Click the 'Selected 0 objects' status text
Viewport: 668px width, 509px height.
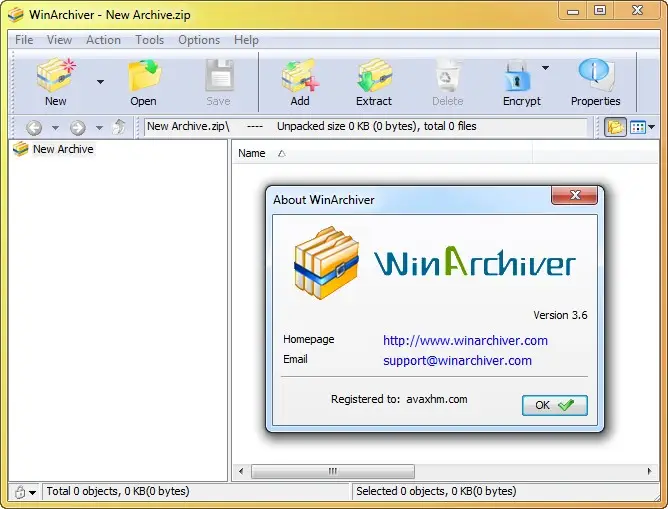point(436,492)
